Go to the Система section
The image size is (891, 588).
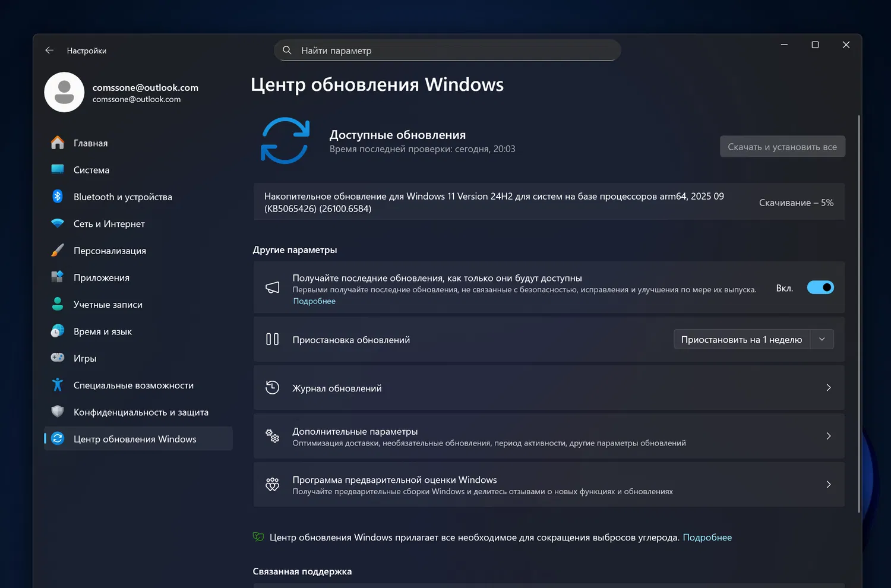pos(138,170)
